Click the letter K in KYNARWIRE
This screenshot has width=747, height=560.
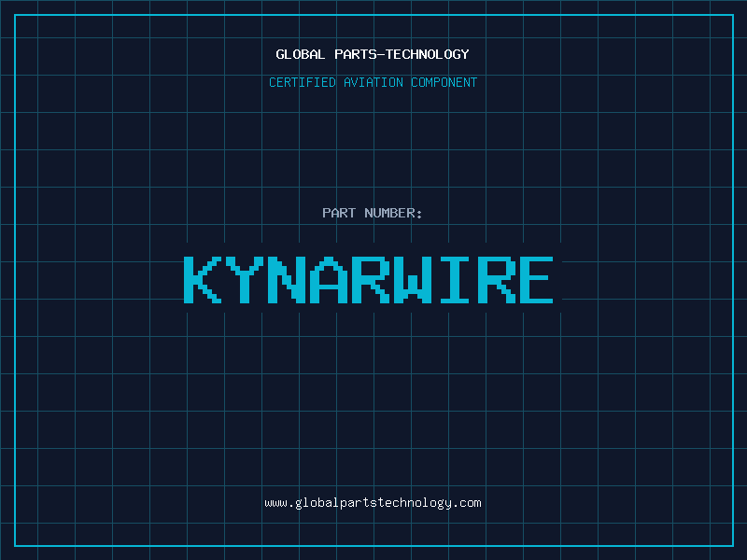pyautogui.click(x=204, y=280)
